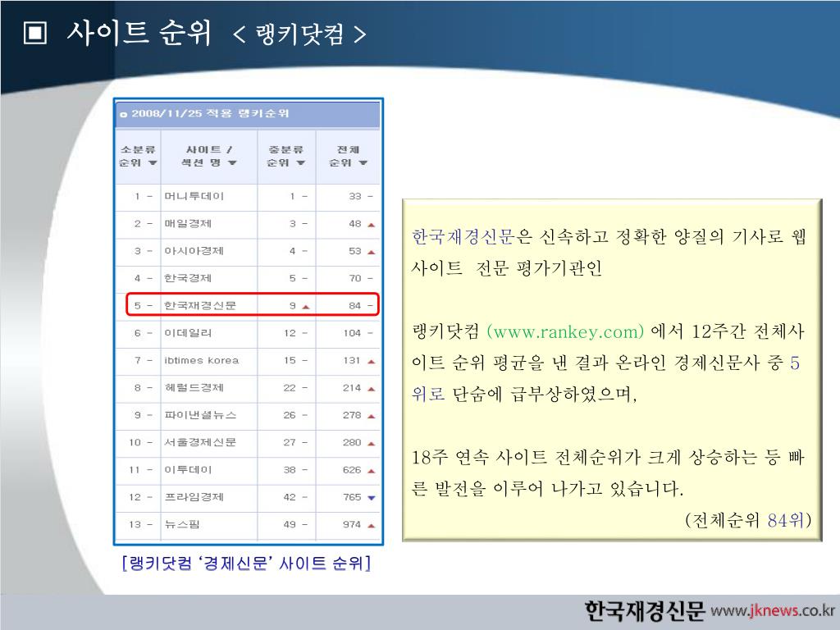The height and width of the screenshot is (630, 840).
Task: Click < 랭키닷컴 > subtitle in title bar
Action: point(300,34)
